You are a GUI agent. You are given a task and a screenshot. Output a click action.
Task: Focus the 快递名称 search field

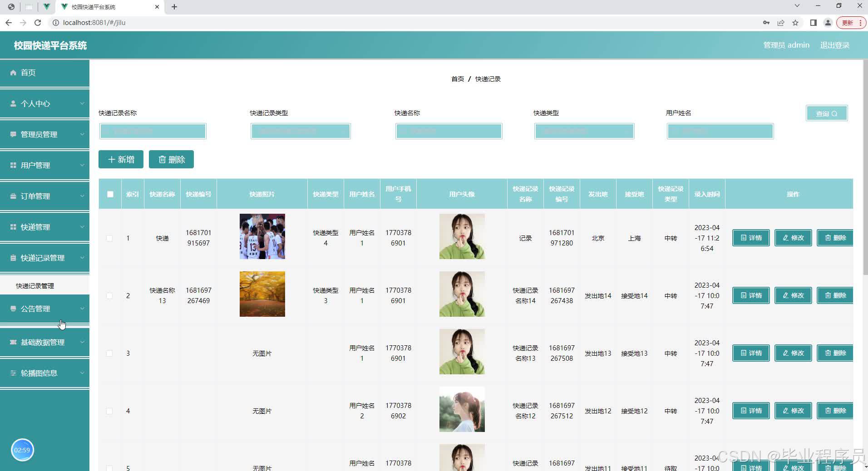click(449, 131)
